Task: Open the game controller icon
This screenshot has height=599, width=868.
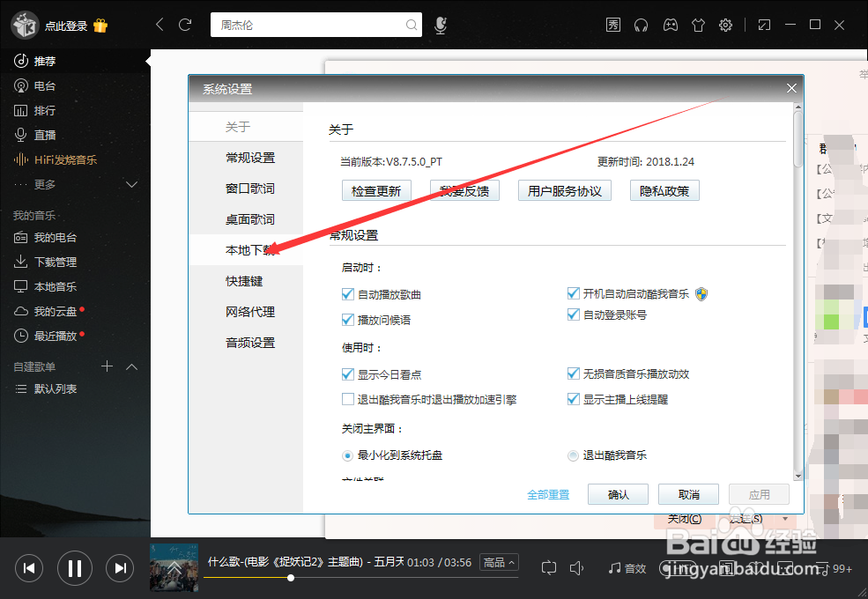Action: 670,25
